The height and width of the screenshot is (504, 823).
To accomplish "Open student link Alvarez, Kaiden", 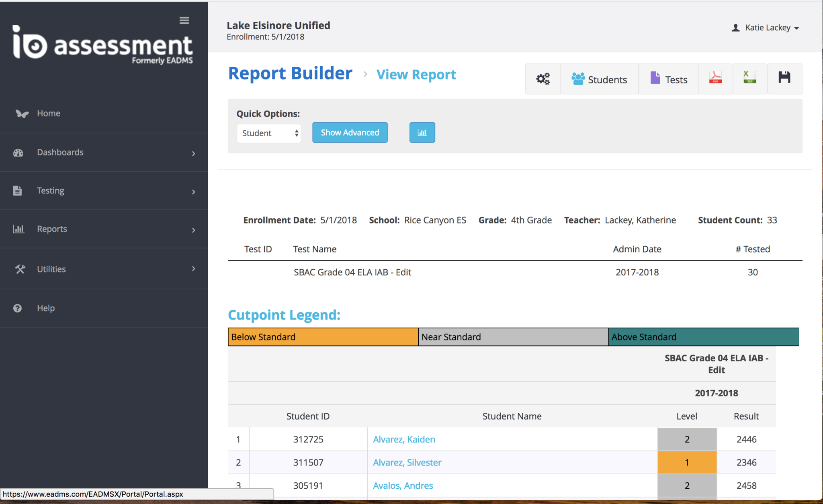I will click(x=404, y=439).
